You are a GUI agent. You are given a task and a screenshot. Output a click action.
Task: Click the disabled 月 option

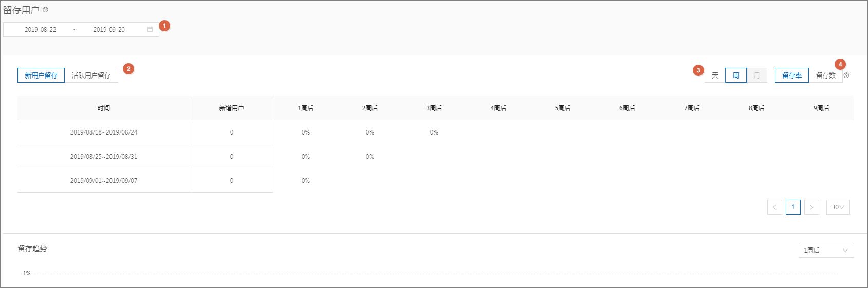pyautogui.click(x=756, y=75)
